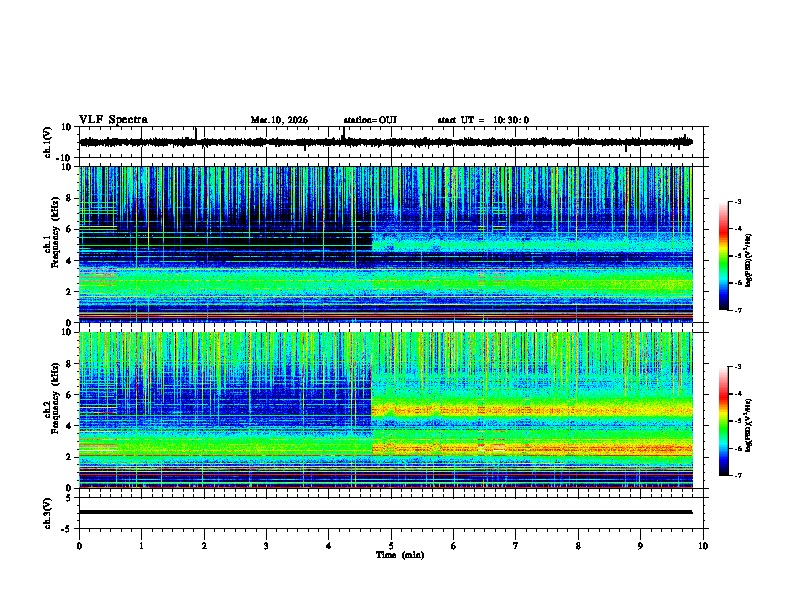Click the "-3" tick on ch.1 colorbar

[x=737, y=201]
